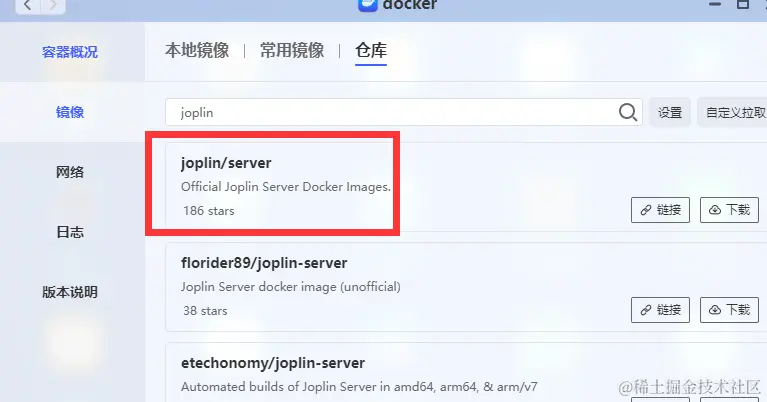Switch to the 常用镜像 tab
The image size is (767, 402).
(x=292, y=50)
